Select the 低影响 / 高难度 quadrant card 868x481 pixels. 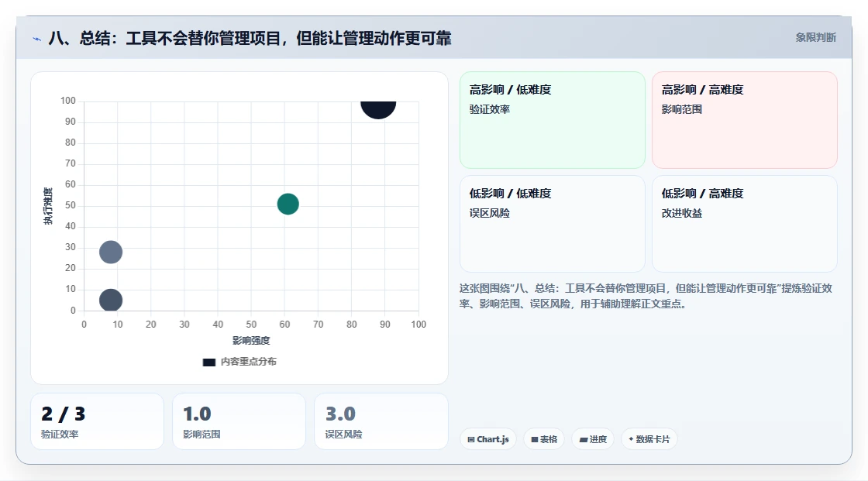click(745, 224)
